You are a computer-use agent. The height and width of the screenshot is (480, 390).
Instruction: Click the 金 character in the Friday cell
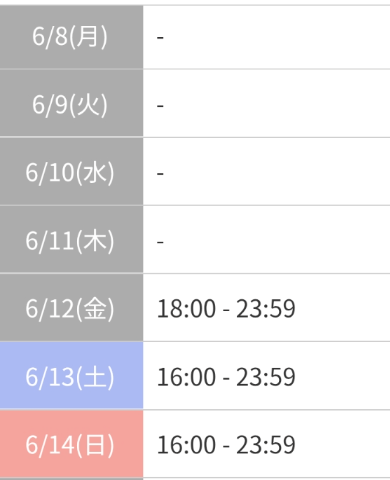pyautogui.click(x=94, y=308)
